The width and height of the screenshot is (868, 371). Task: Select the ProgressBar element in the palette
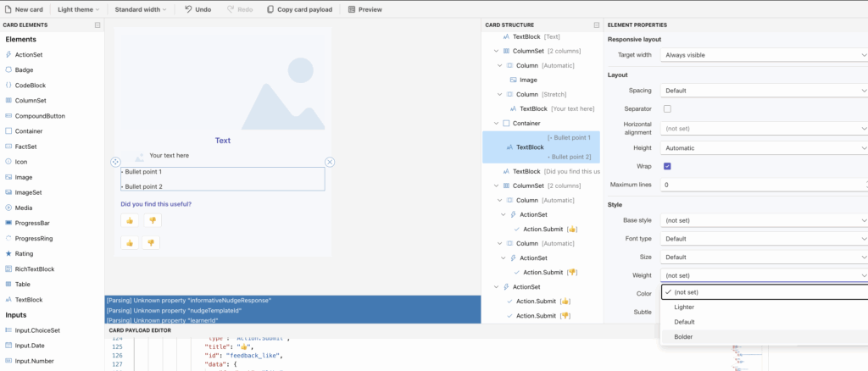25,223
